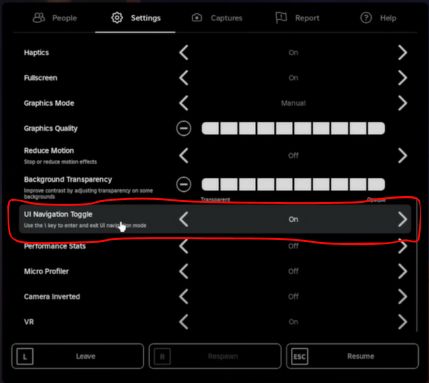Go to the Report tab
Screen dimensions: 429x383
297,18
